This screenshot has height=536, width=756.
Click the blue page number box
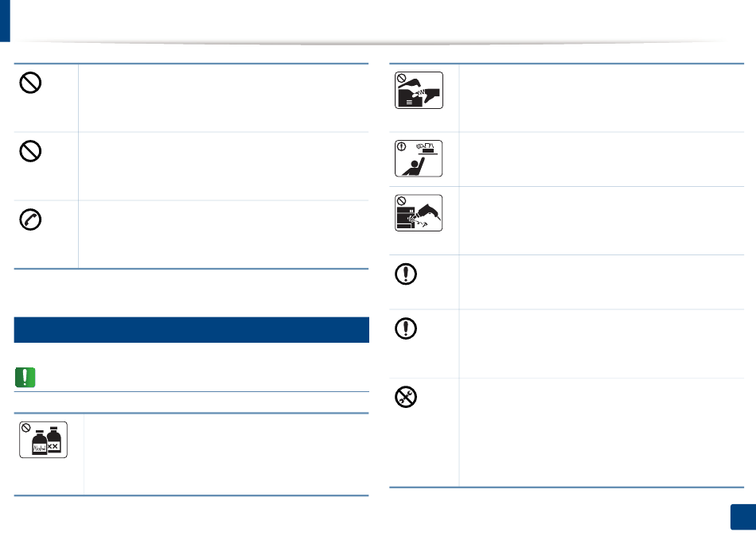tap(743, 517)
